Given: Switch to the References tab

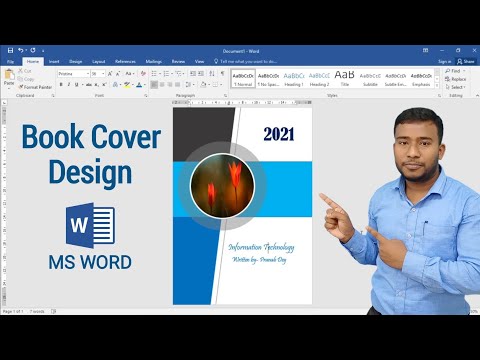Looking at the screenshot, I should pyautogui.click(x=125, y=62).
